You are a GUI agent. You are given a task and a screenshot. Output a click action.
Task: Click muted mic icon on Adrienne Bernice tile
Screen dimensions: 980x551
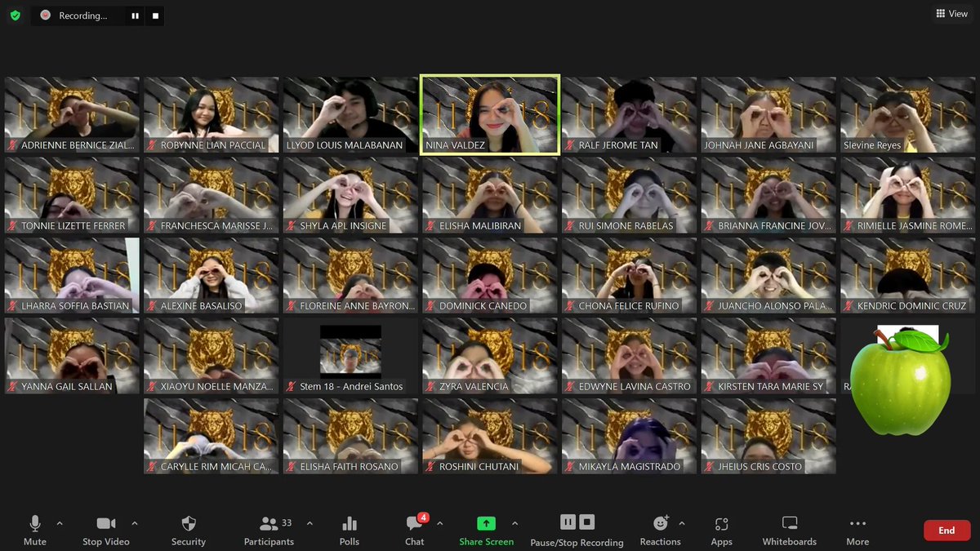[x=12, y=145]
